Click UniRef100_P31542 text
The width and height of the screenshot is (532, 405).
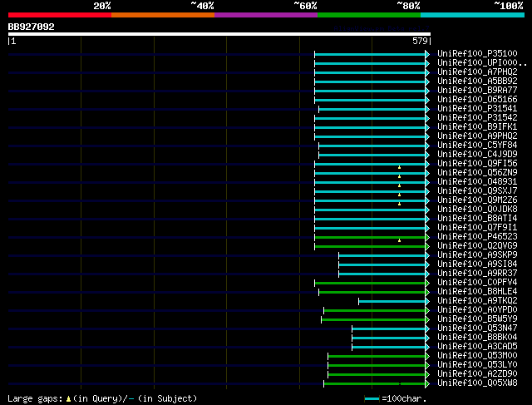point(477,118)
